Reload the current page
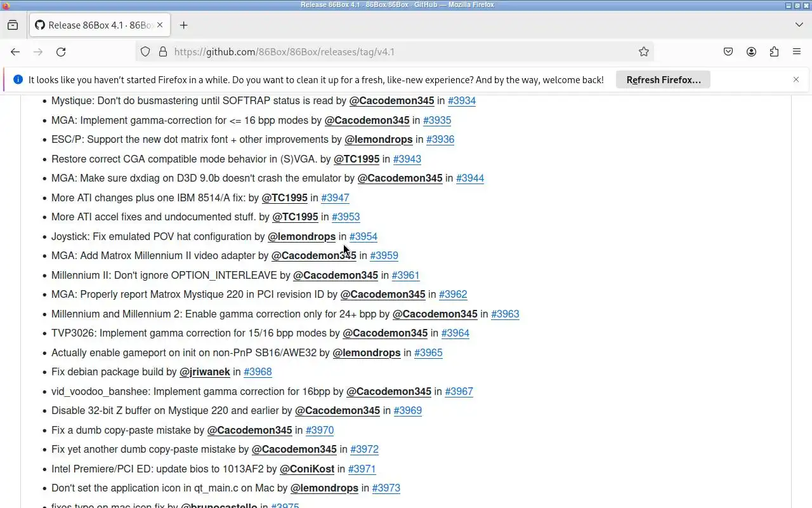Image resolution: width=812 pixels, height=508 pixels. pyautogui.click(x=61, y=52)
